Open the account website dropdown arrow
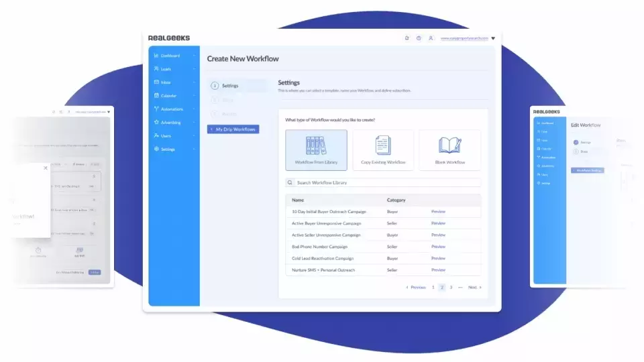 click(x=493, y=39)
